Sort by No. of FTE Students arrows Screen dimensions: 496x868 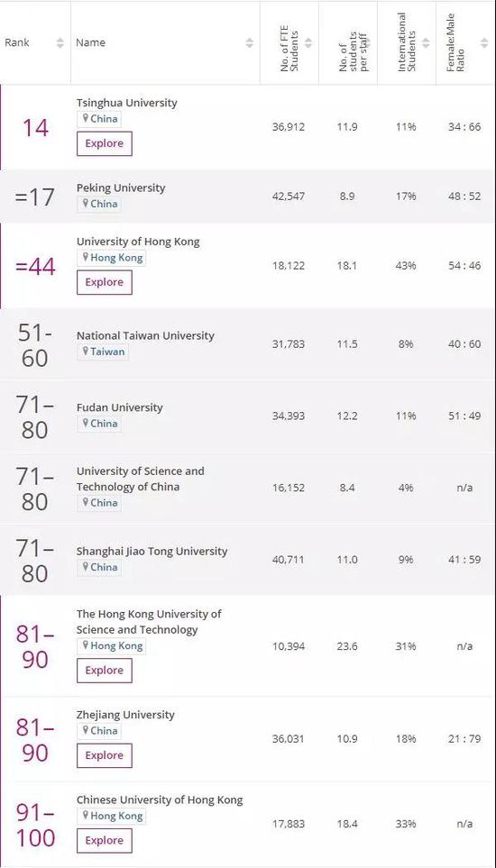pyautogui.click(x=308, y=42)
